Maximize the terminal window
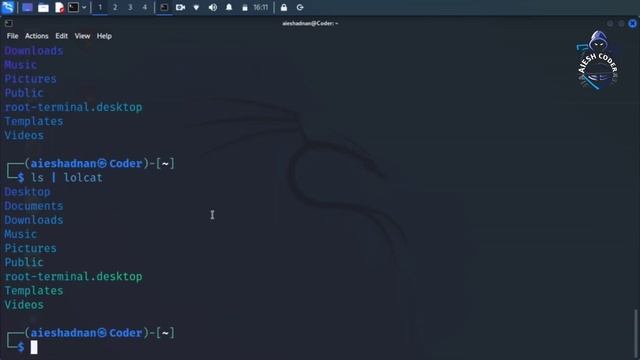The image size is (640, 360). click(621, 24)
